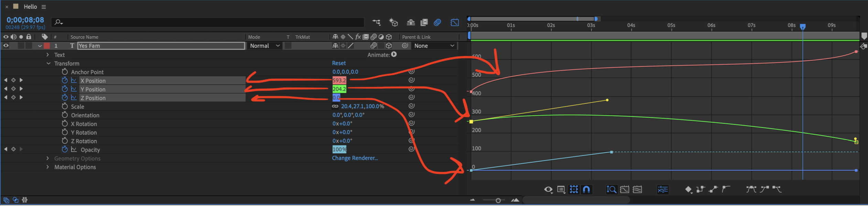The width and height of the screenshot is (868, 208).
Task: Click the current timecode 0;00;08;08
Action: [x=25, y=20]
